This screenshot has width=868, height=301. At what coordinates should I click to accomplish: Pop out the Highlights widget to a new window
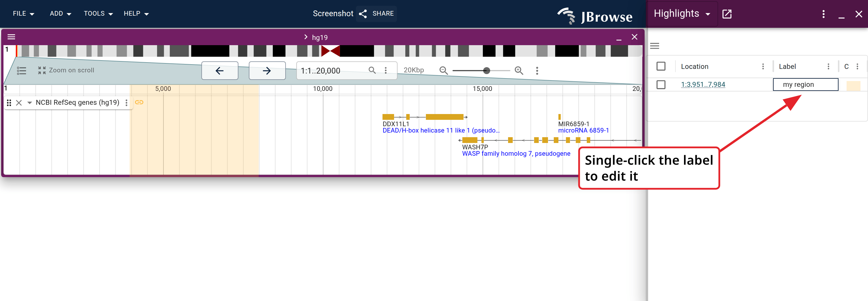(x=727, y=14)
